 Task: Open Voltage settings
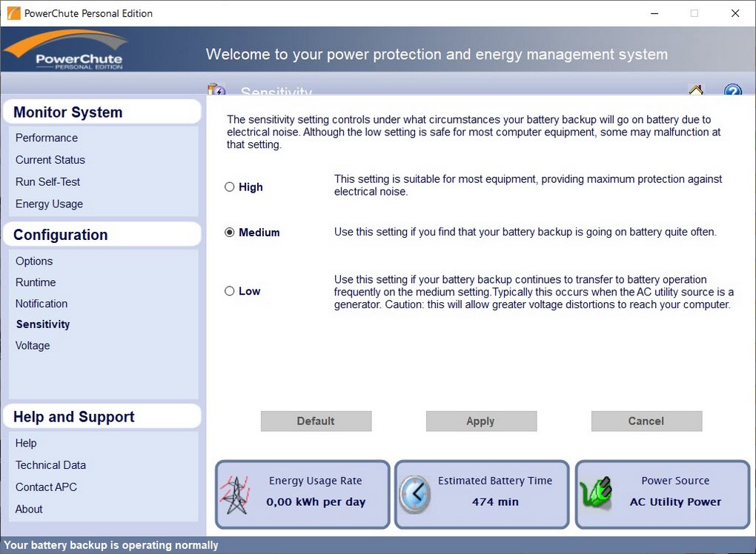pyautogui.click(x=33, y=345)
